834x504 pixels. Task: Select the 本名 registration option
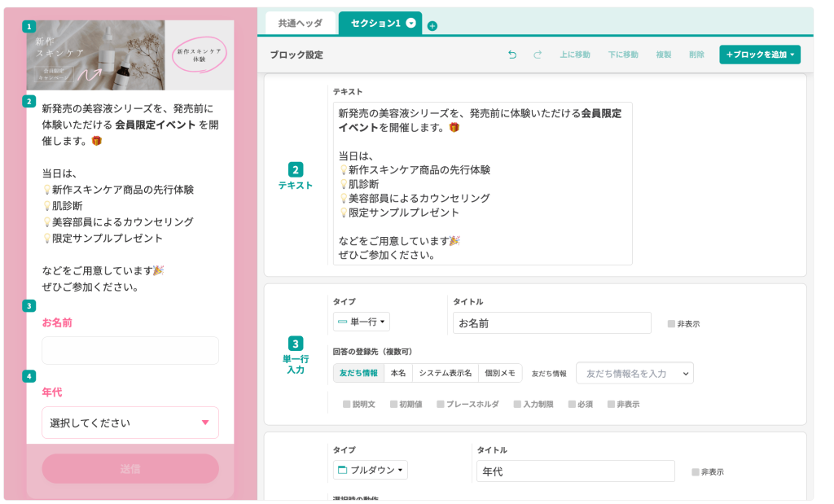(397, 373)
